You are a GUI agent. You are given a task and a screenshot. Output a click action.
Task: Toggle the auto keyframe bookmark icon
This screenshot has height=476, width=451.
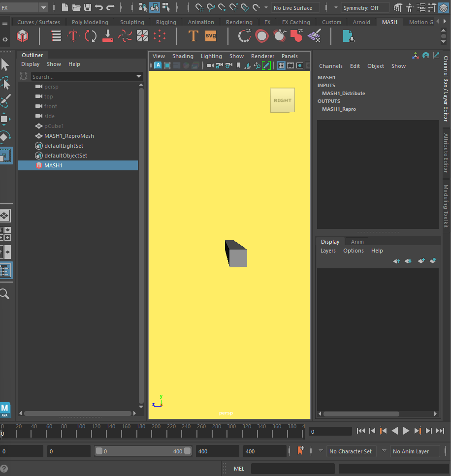pos(301,450)
